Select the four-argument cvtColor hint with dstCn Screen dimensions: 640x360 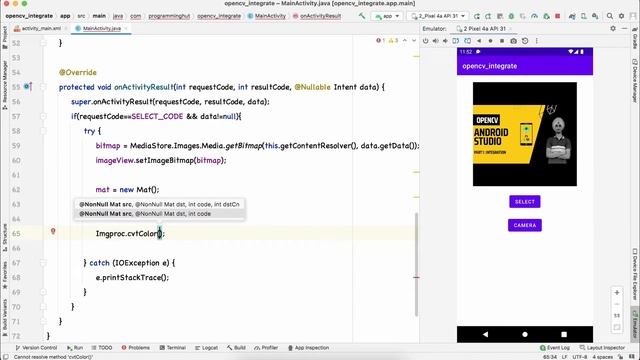click(x=160, y=204)
